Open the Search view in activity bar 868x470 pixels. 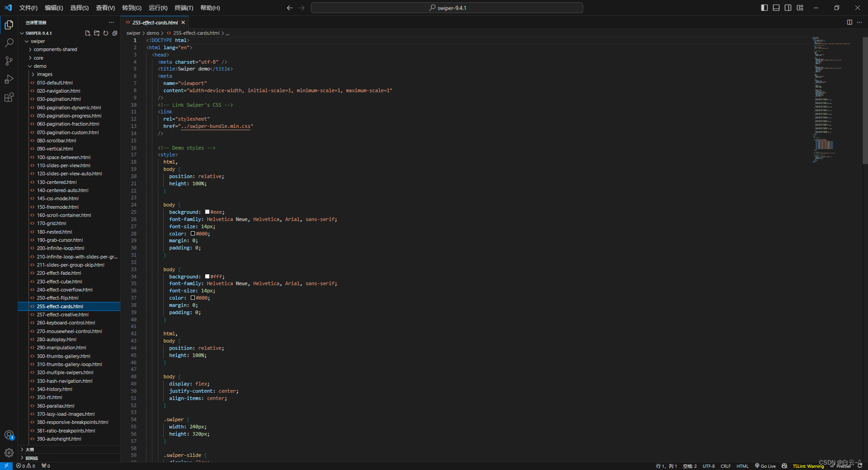[9, 43]
